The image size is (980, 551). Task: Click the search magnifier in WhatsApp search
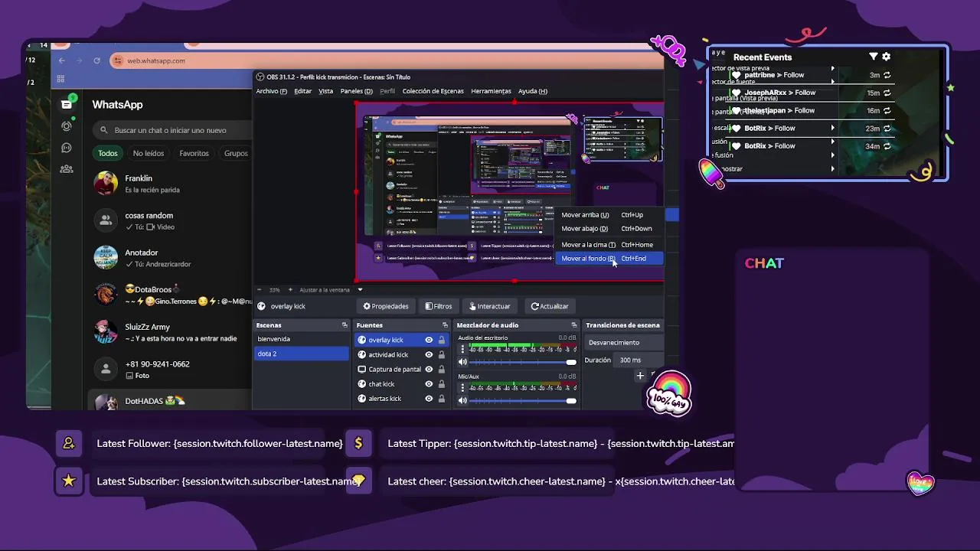[104, 130]
